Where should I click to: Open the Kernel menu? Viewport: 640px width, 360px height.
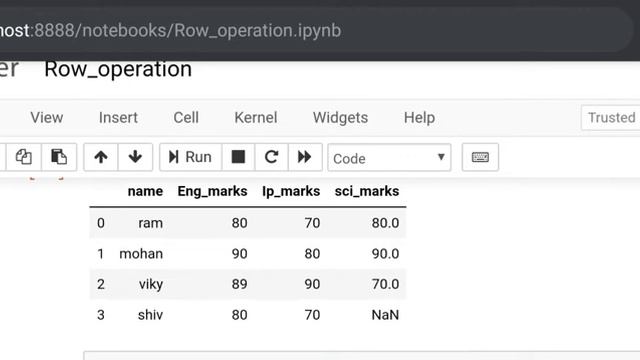pos(256,118)
